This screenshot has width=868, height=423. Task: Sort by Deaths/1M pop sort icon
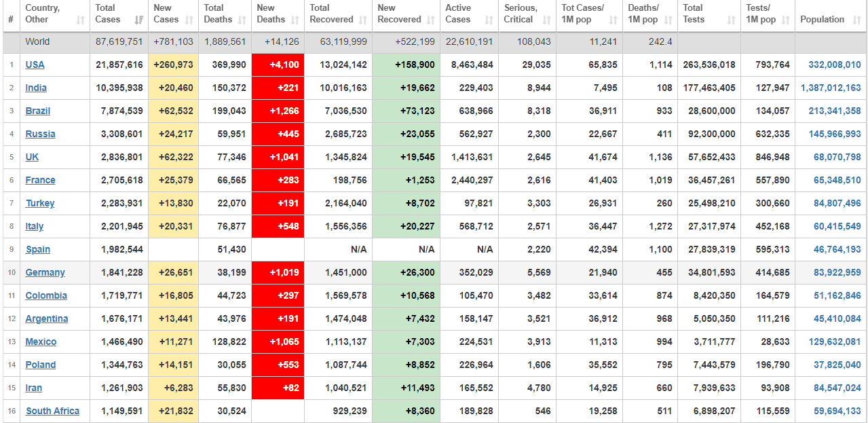pos(668,20)
